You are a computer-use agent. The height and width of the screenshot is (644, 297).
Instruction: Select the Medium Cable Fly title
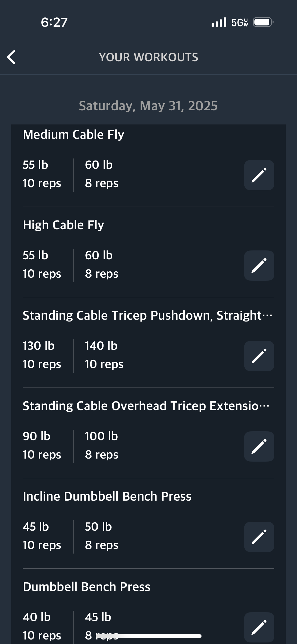[74, 135]
